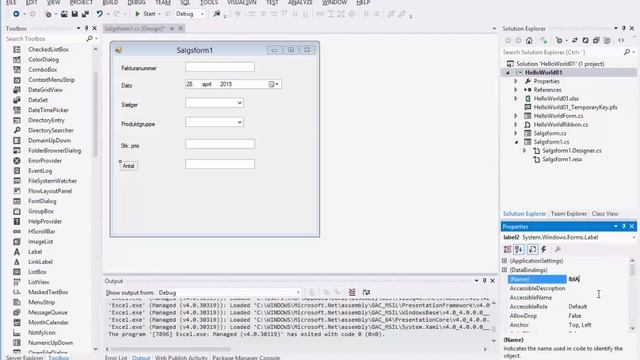Image resolution: width=640 pixels, height=360 pixels.
Task: Expand the Properties node in Solution Explorer
Action: (x=516, y=81)
